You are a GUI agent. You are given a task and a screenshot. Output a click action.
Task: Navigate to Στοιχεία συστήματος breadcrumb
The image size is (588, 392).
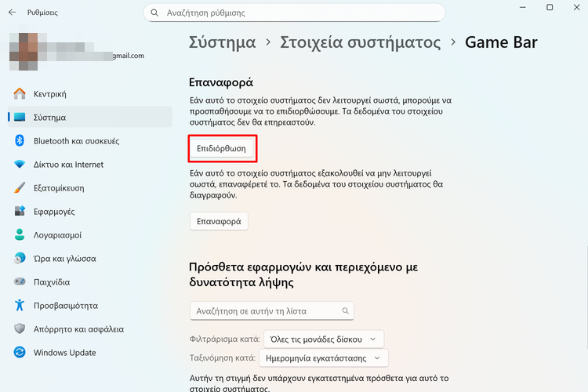[360, 42]
